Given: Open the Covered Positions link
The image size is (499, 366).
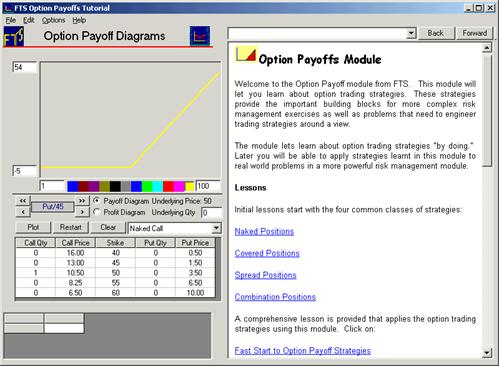Looking at the screenshot, I should 267,253.
